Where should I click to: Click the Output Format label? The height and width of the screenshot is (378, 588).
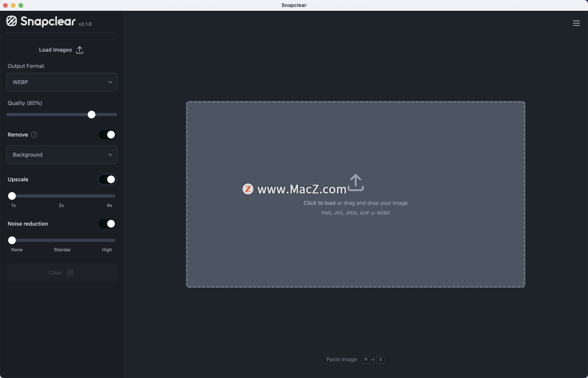click(x=26, y=66)
